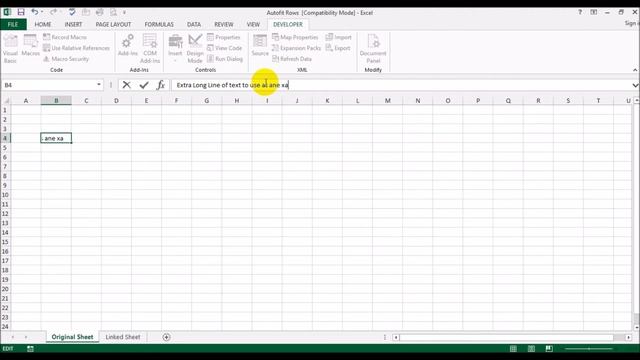This screenshot has width=640, height=360.
Task: Click the vertical scroll down arrow
Action: click(x=636, y=327)
